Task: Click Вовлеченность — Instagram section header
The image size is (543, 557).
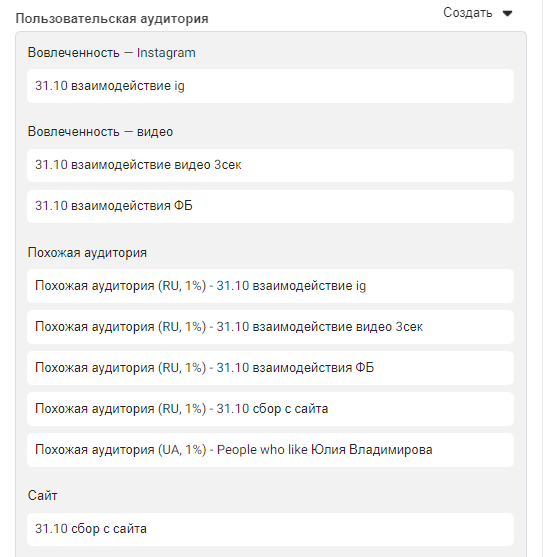Action: pyautogui.click(x=112, y=53)
